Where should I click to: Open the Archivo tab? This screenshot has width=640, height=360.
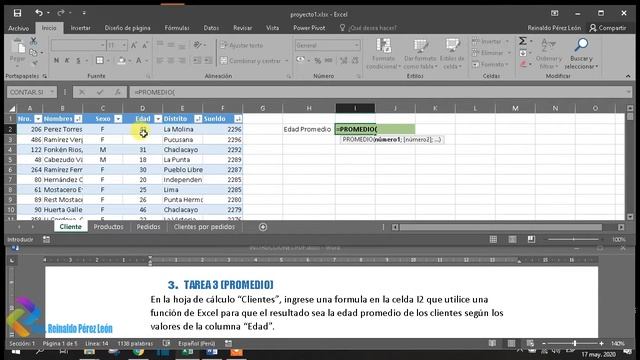(x=18, y=28)
